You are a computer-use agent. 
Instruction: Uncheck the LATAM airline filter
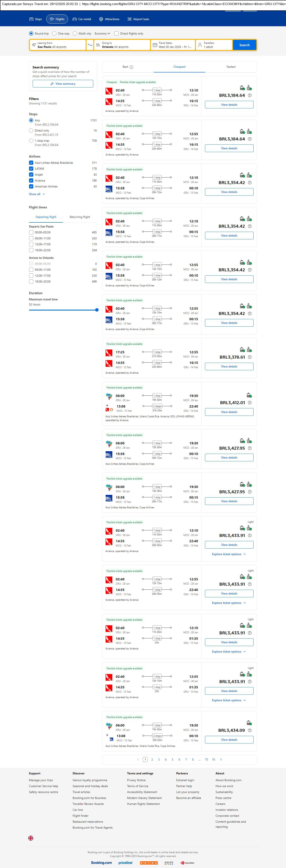tap(31, 169)
